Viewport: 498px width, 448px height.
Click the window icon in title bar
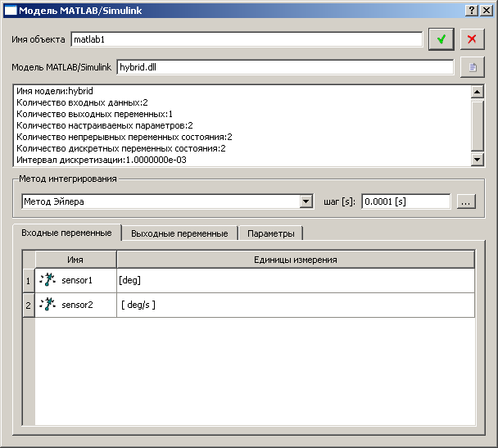(11, 11)
